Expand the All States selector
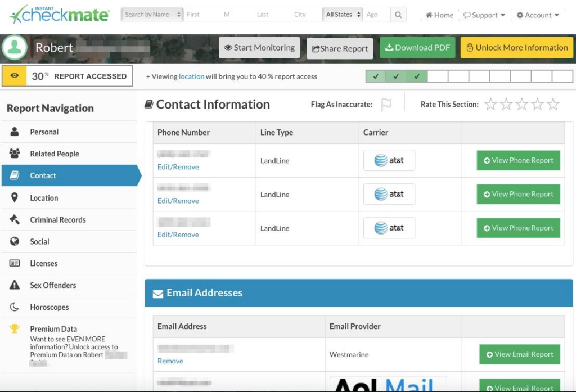 pos(343,15)
